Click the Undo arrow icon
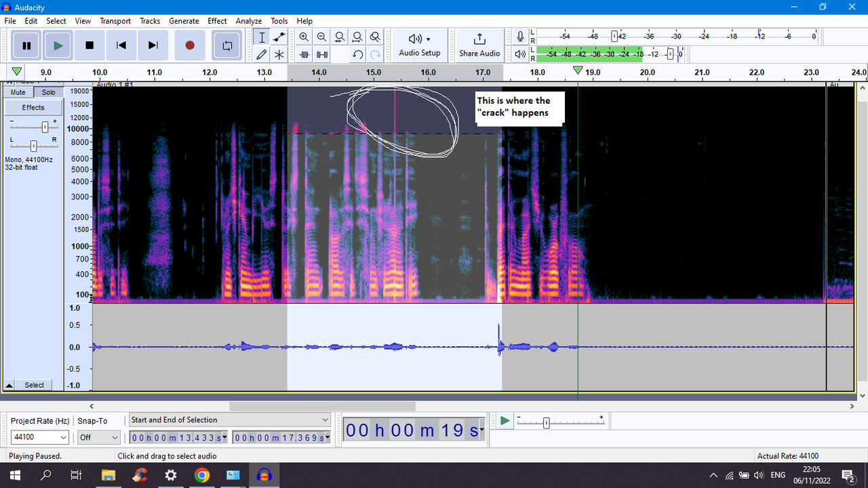Viewport: 868px width, 488px height. pos(357,55)
